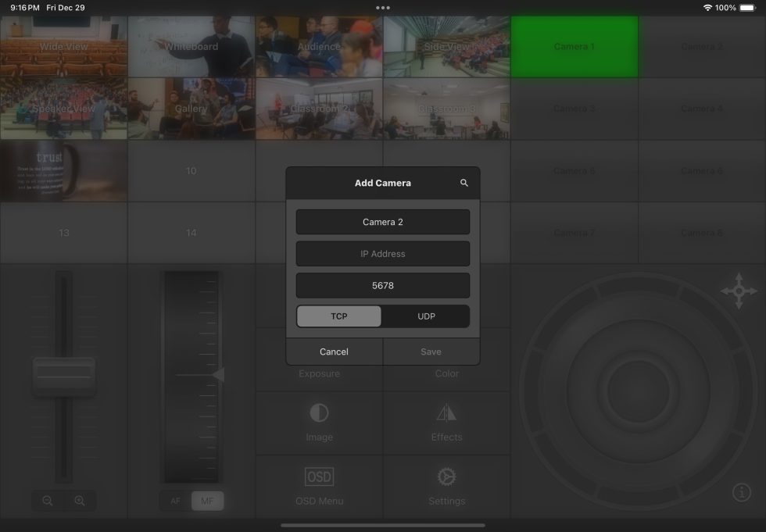Screen dimensions: 766x532
Task: Tap the zoom-out magnifier under the zoom slider
Action: point(47,500)
